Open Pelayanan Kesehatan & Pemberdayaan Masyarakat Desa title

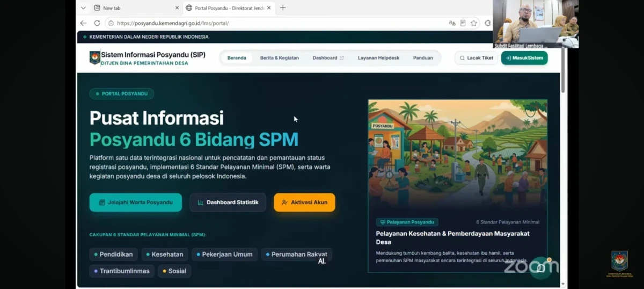point(452,237)
